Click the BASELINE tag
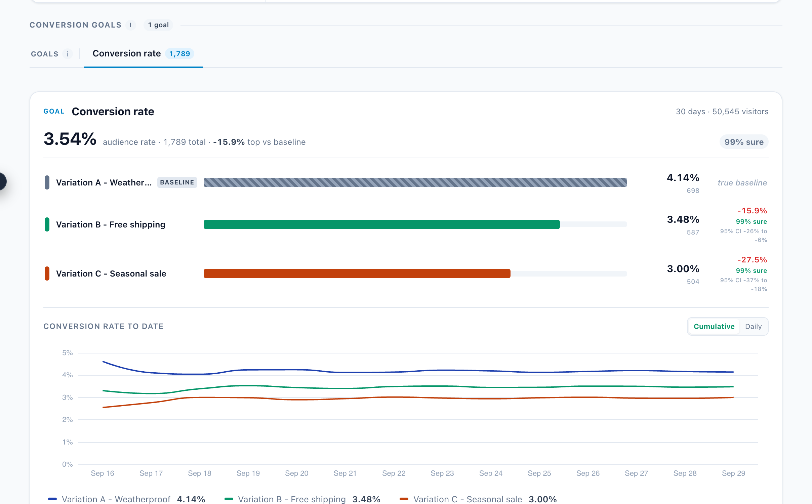Image resolution: width=812 pixels, height=504 pixels. click(177, 182)
